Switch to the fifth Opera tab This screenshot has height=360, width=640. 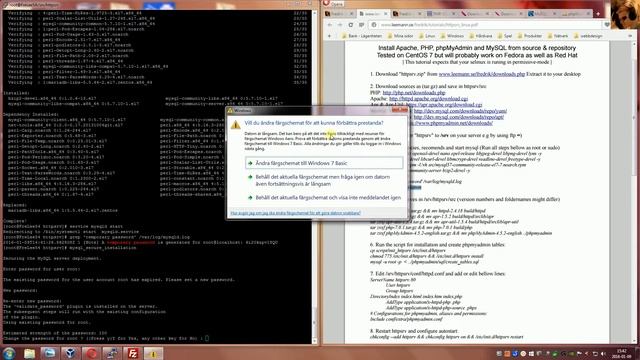[x=474, y=13]
